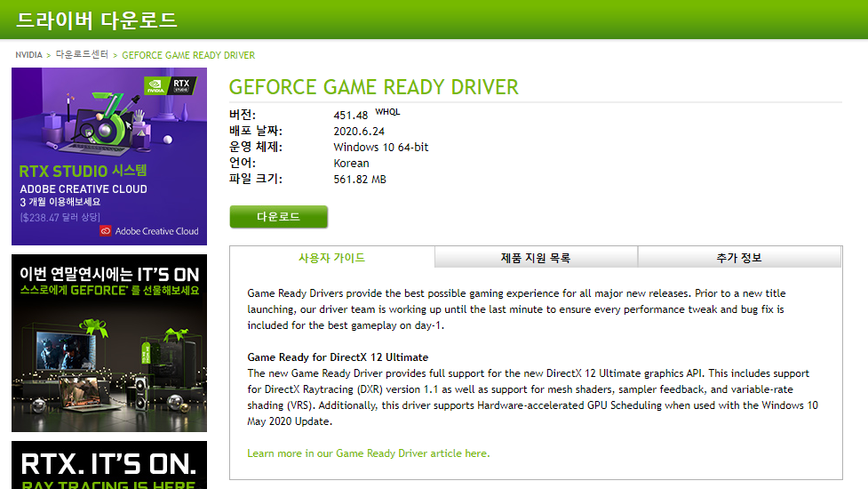Select the version number 451.48
The width and height of the screenshot is (868, 489).
350,116
